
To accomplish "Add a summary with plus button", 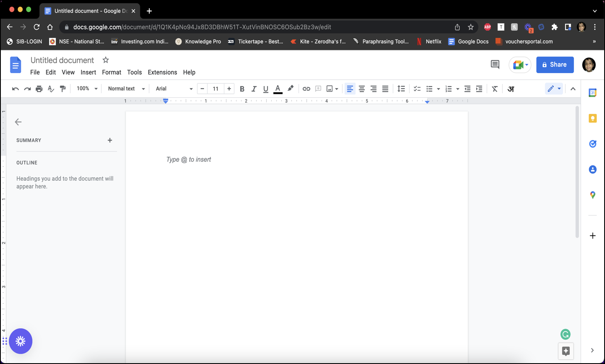I will 110,140.
